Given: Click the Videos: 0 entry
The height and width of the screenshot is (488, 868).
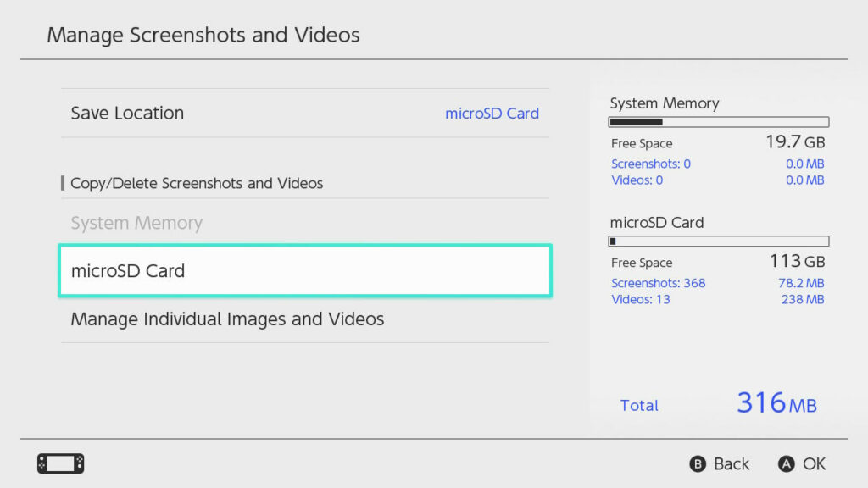Looking at the screenshot, I should pos(637,180).
